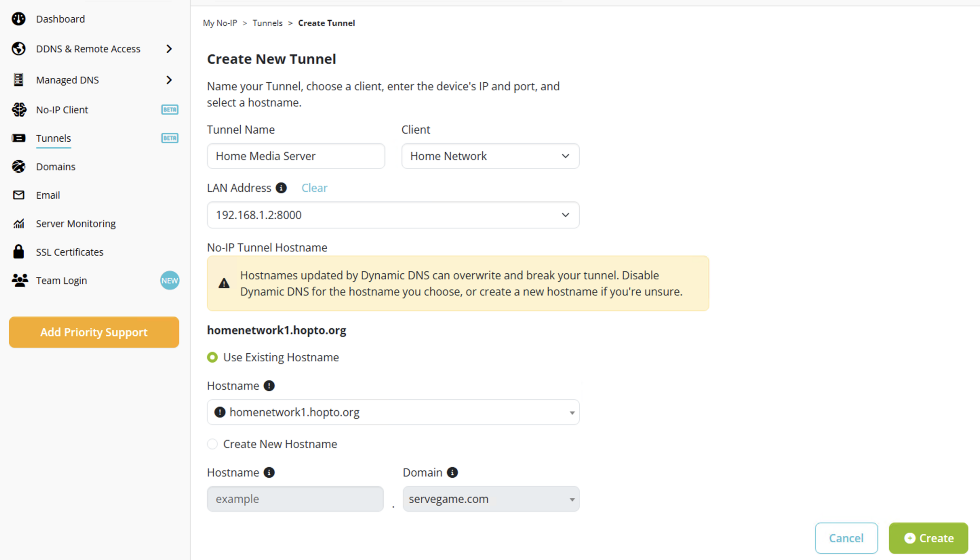The image size is (980, 560).
Task: Open Managed DNS menu item
Action: tap(67, 80)
